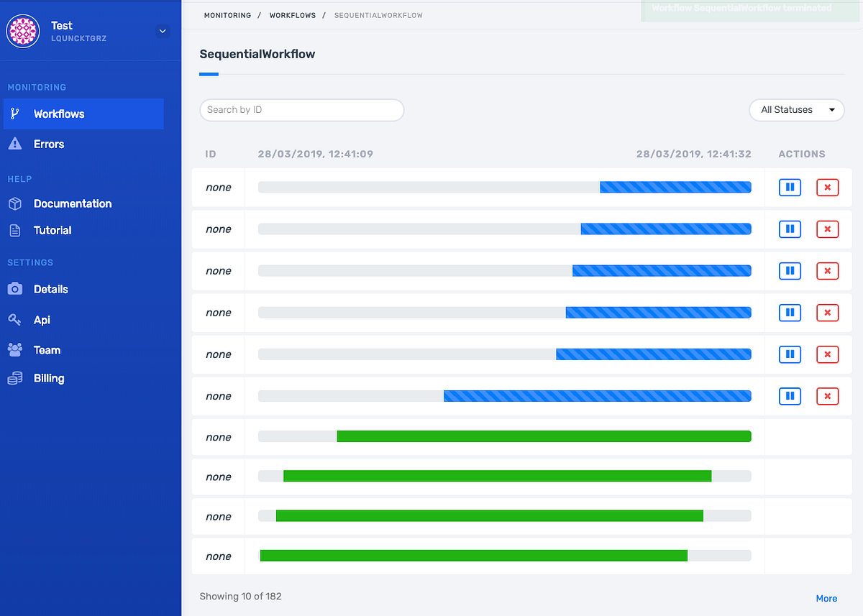The height and width of the screenshot is (616, 863).
Task: Pause the last running workflow in the list
Action: tap(790, 396)
